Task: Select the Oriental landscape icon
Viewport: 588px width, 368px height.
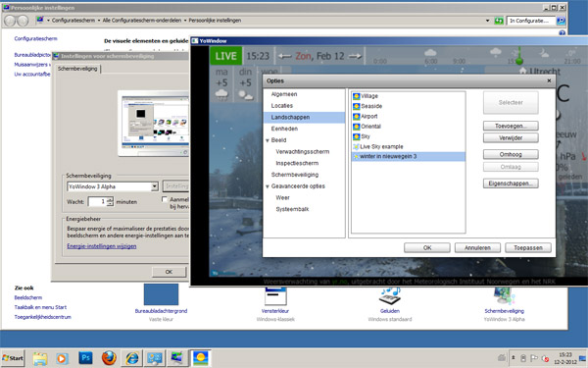Action: 357,127
